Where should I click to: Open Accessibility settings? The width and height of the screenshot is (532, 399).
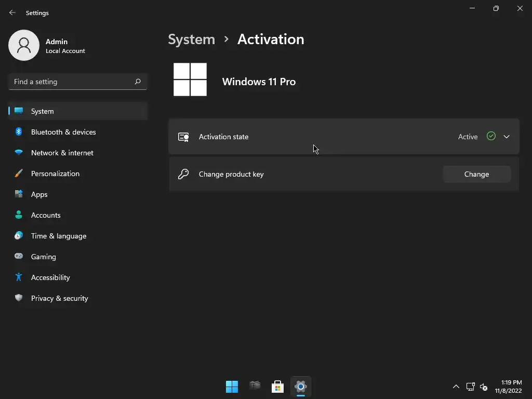click(78, 277)
